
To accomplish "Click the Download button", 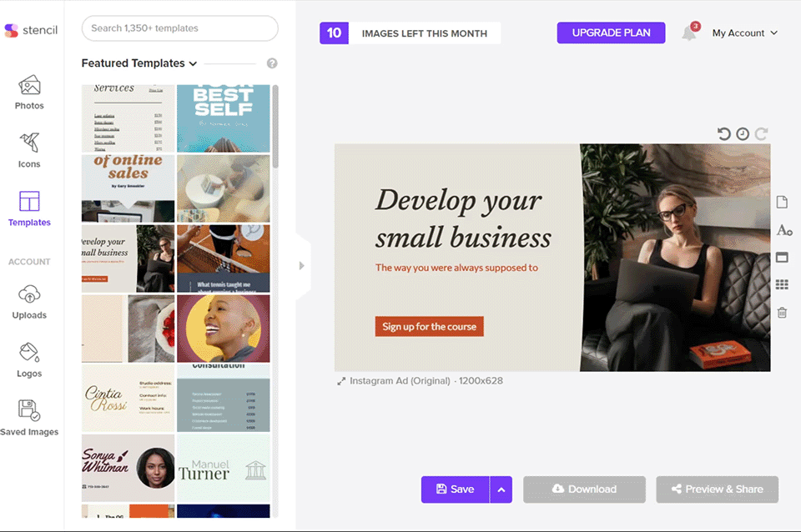I will point(584,489).
